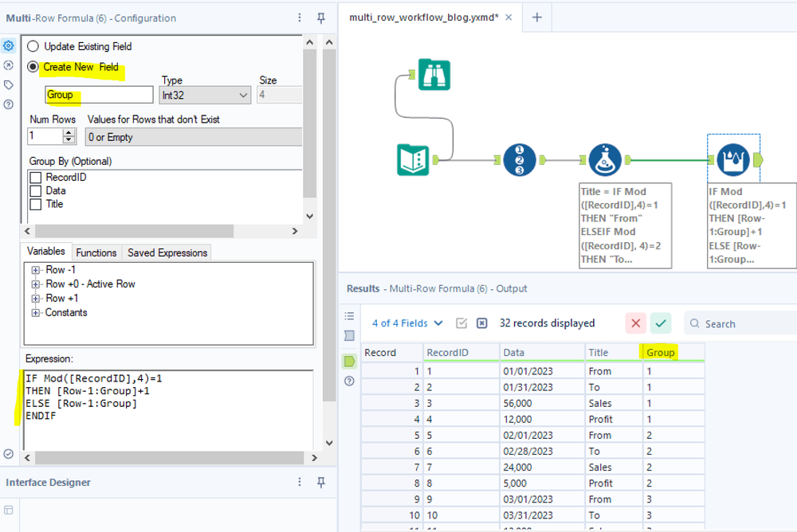Click the Group new field name input

click(99, 95)
